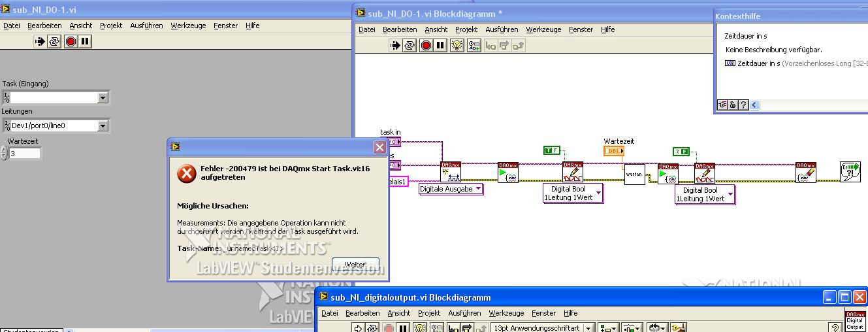
Task: Open Fenster menu in front panel window
Action: point(226,25)
